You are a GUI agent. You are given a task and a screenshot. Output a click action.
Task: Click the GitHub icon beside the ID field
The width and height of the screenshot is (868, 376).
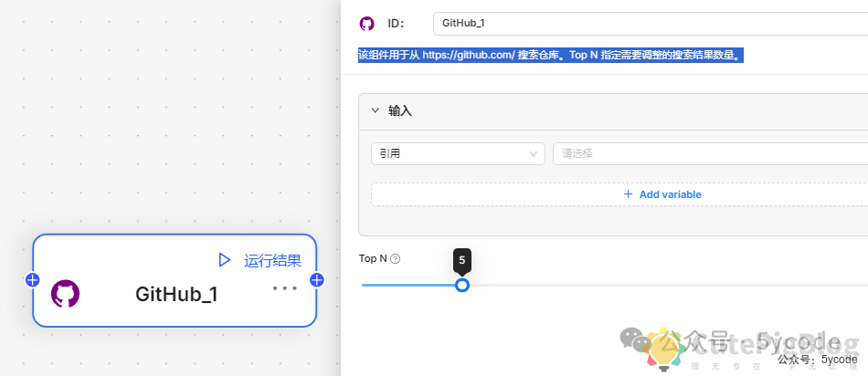(x=366, y=24)
